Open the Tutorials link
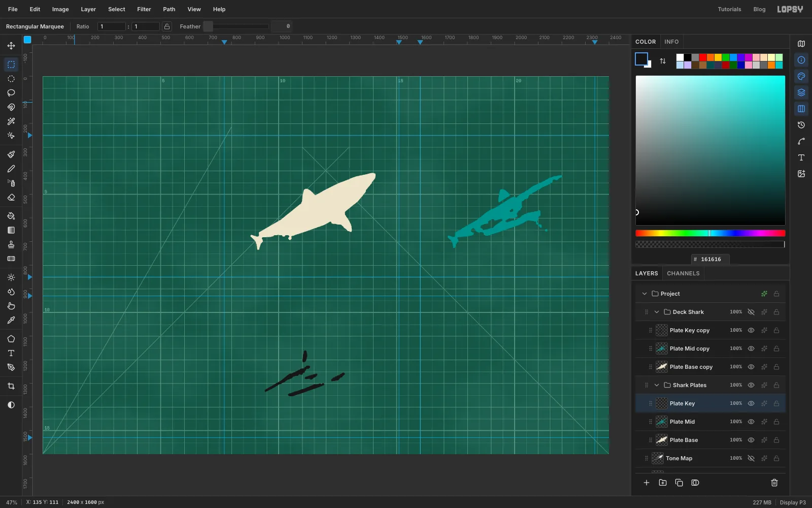812x508 pixels. pos(729,9)
